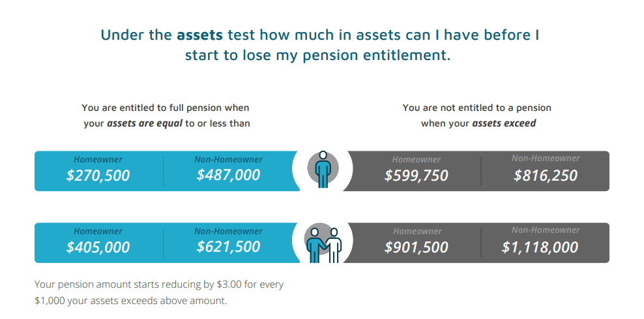Click the couple homeowner $901,500 cutoff
The image size is (644, 319).
click(416, 247)
